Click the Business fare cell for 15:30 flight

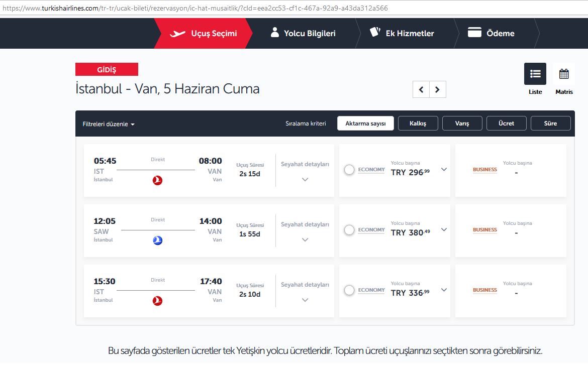(511, 291)
